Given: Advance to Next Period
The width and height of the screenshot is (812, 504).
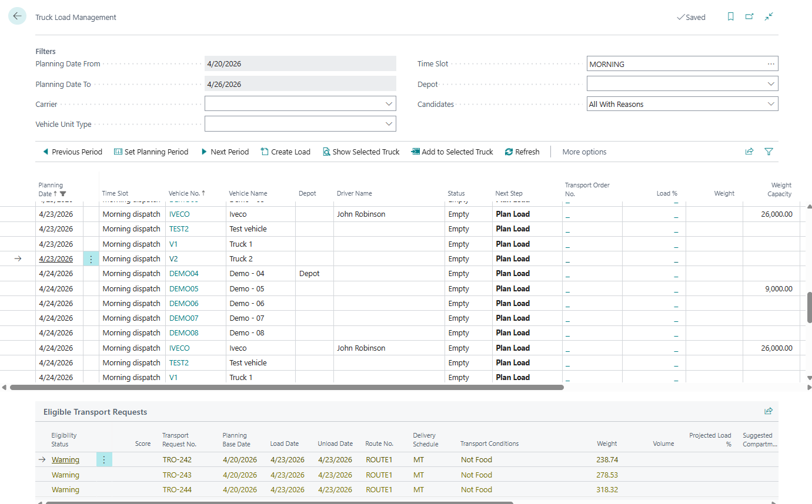Looking at the screenshot, I should pyautogui.click(x=225, y=152).
